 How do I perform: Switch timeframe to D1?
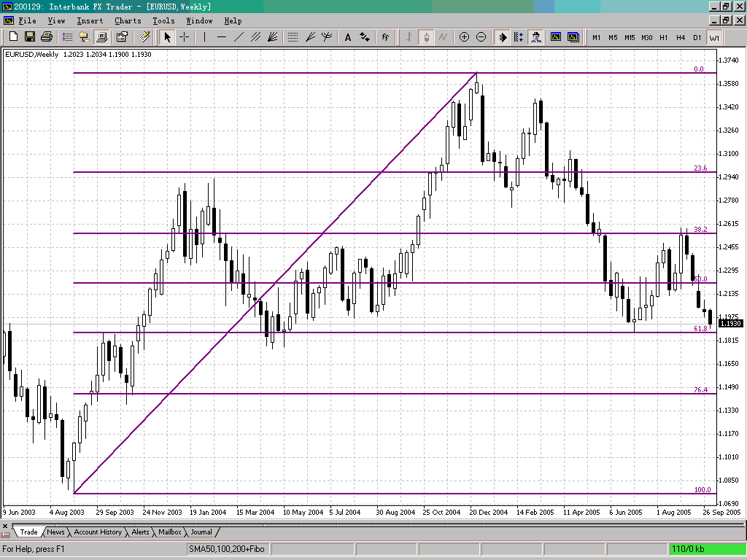click(698, 37)
